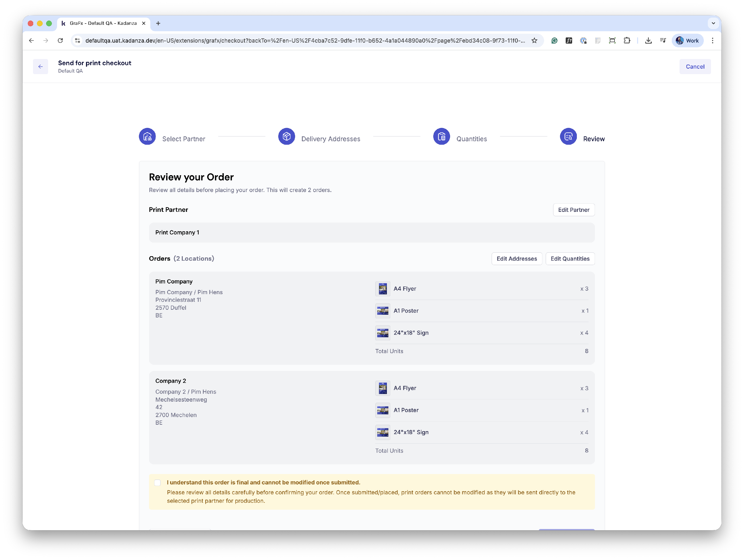The width and height of the screenshot is (744, 560).
Task: Reload the page with the refresh icon
Action: pos(60,41)
